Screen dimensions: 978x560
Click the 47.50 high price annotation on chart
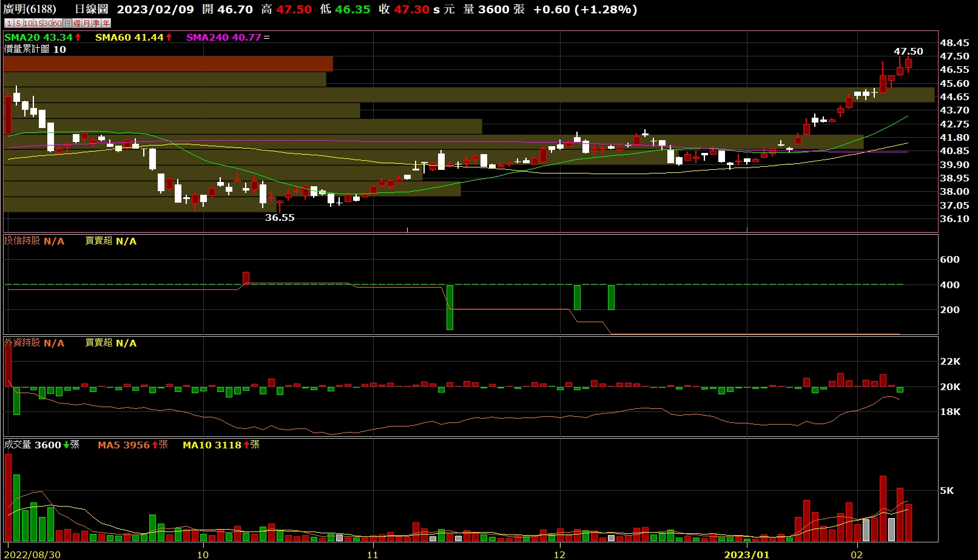pyautogui.click(x=908, y=52)
